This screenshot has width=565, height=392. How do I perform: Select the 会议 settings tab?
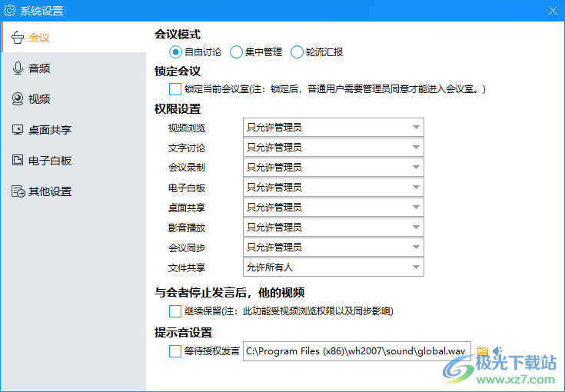tap(74, 38)
